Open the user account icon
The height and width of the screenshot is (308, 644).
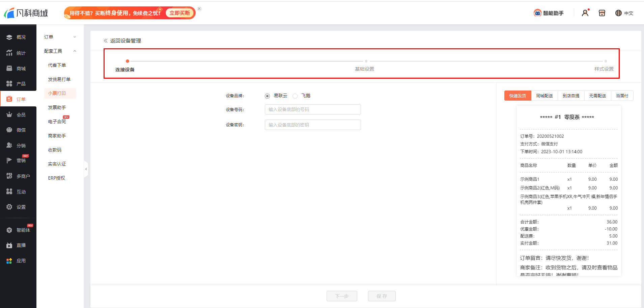585,13
